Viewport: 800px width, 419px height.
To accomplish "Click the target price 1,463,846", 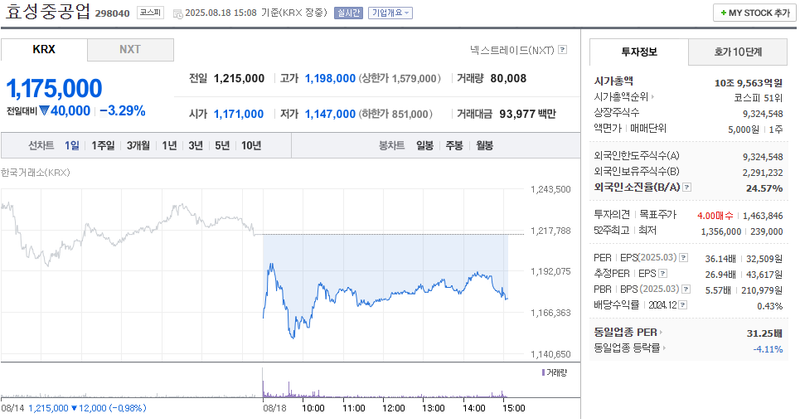I will pyautogui.click(x=763, y=216).
